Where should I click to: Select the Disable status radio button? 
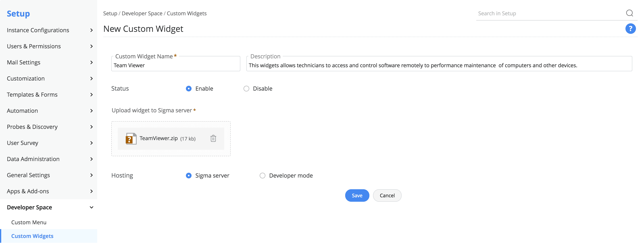click(246, 89)
